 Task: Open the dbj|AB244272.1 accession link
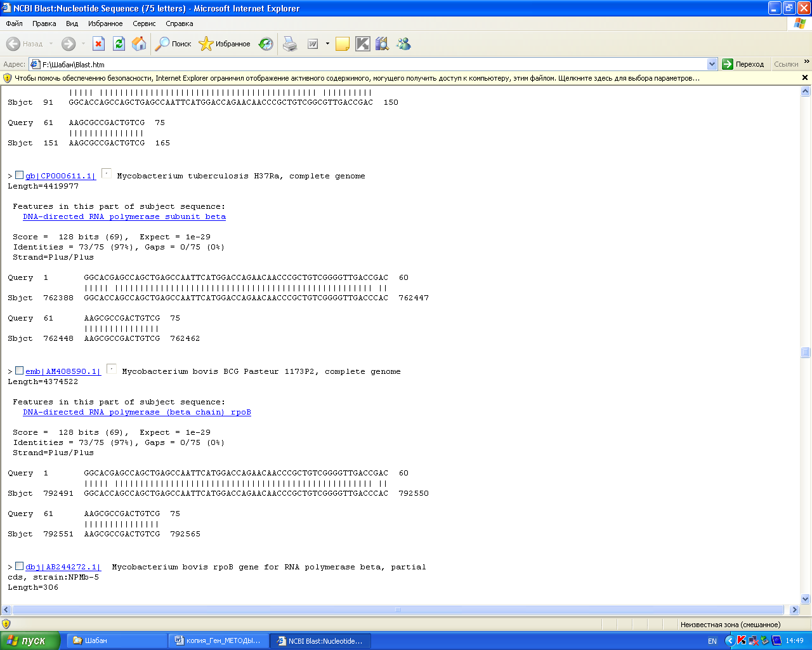pos(63,567)
